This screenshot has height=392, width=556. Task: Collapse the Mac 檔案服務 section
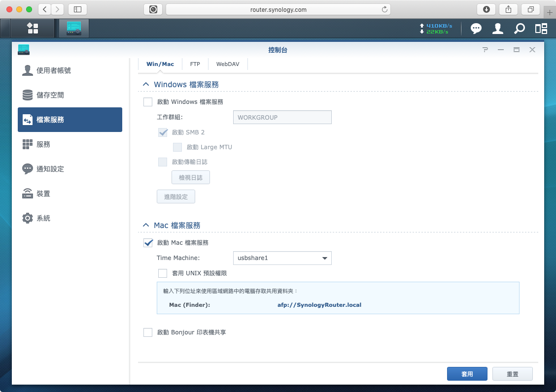(146, 226)
